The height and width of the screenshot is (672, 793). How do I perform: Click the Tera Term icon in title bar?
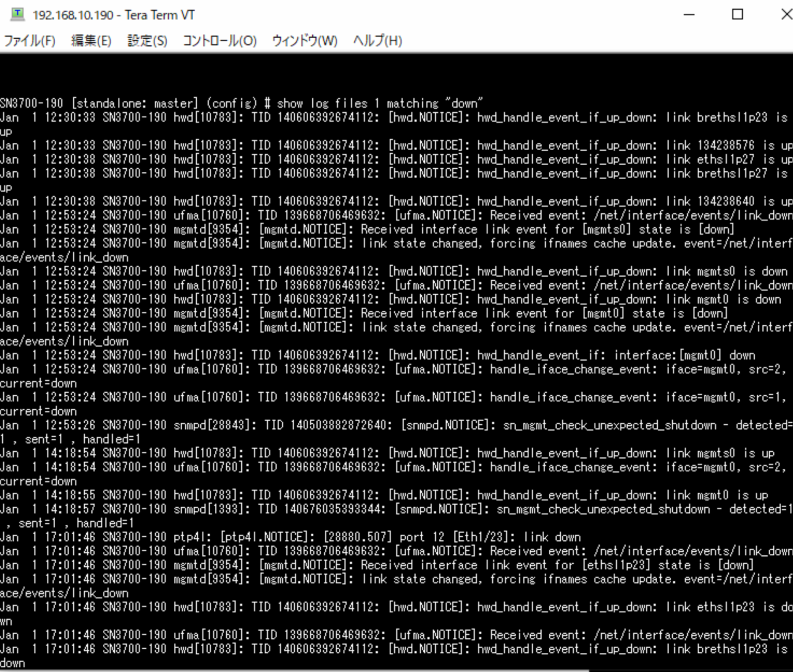(x=17, y=14)
